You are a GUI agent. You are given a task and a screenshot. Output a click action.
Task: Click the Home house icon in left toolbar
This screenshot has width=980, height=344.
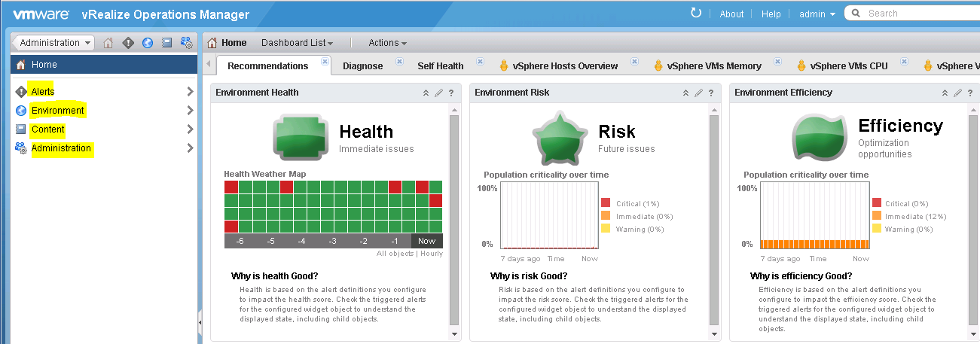[108, 43]
